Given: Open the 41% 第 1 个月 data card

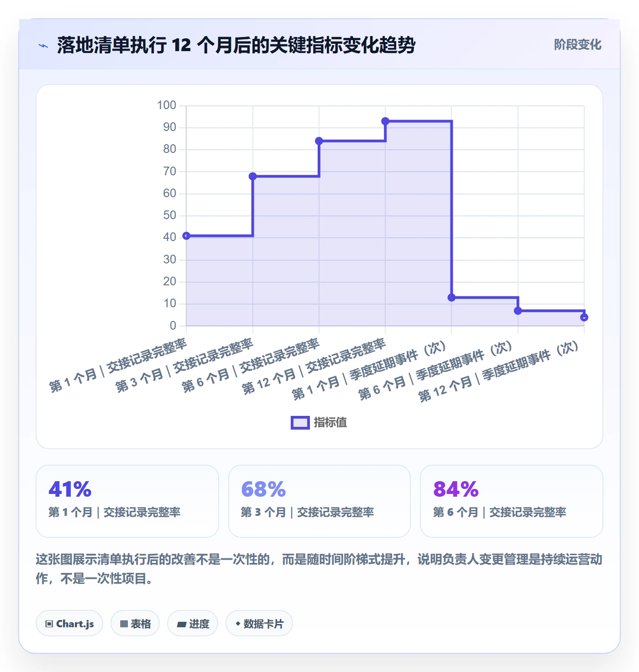Looking at the screenshot, I should click(x=127, y=501).
